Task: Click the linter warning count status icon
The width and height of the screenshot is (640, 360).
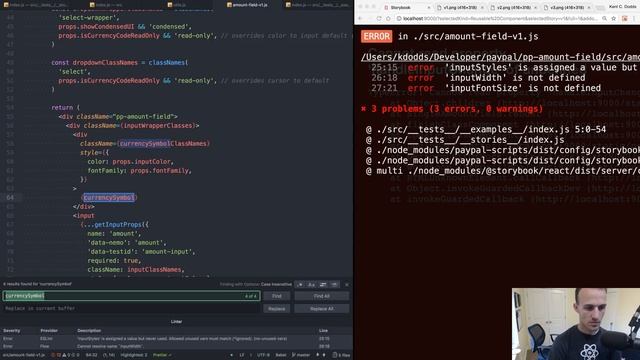Action: 67,355
